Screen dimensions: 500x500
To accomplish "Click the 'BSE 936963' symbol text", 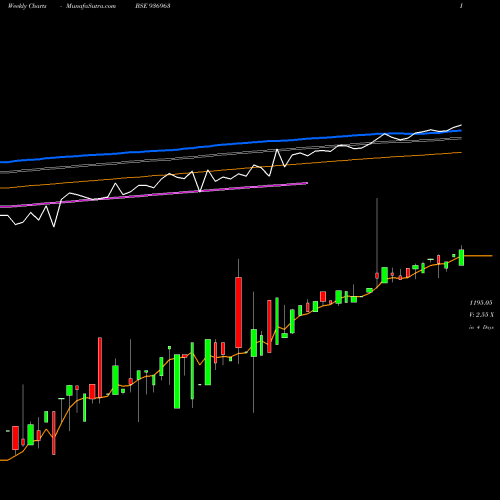I will (153, 6).
